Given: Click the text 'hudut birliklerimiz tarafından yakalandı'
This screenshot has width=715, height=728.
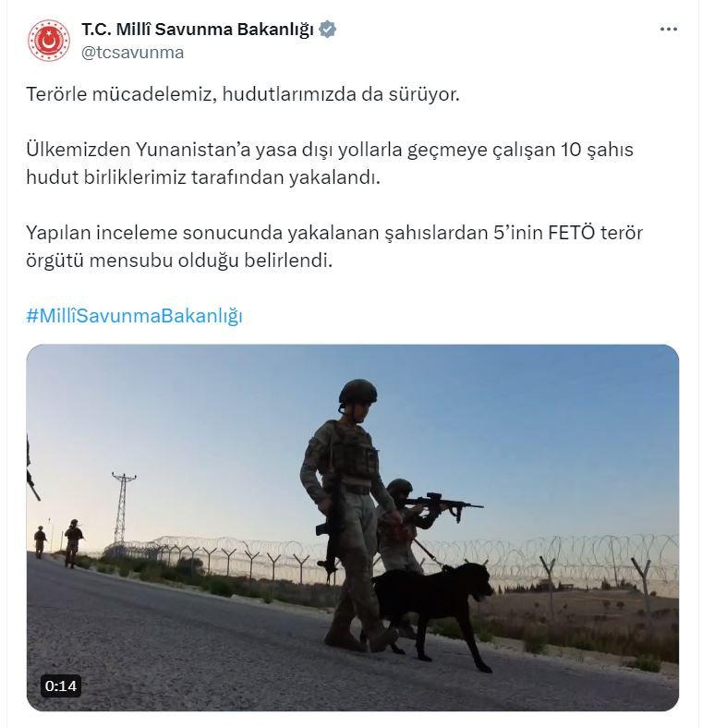Looking at the screenshot, I should pos(203,177).
